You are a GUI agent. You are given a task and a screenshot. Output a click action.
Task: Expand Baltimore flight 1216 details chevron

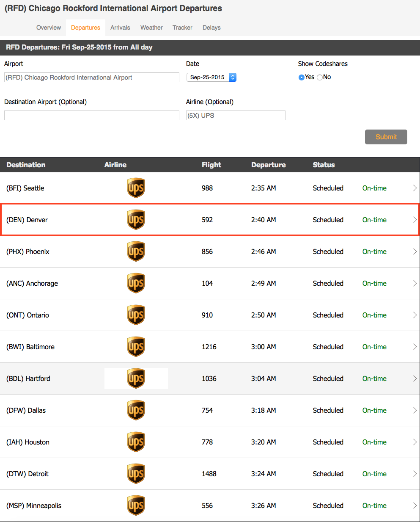[415, 347]
